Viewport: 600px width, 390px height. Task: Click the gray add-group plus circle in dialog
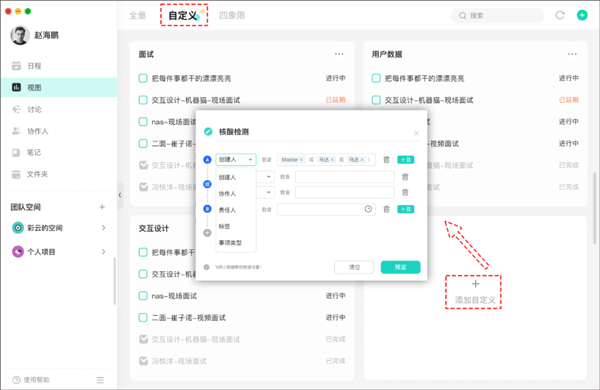207,233
